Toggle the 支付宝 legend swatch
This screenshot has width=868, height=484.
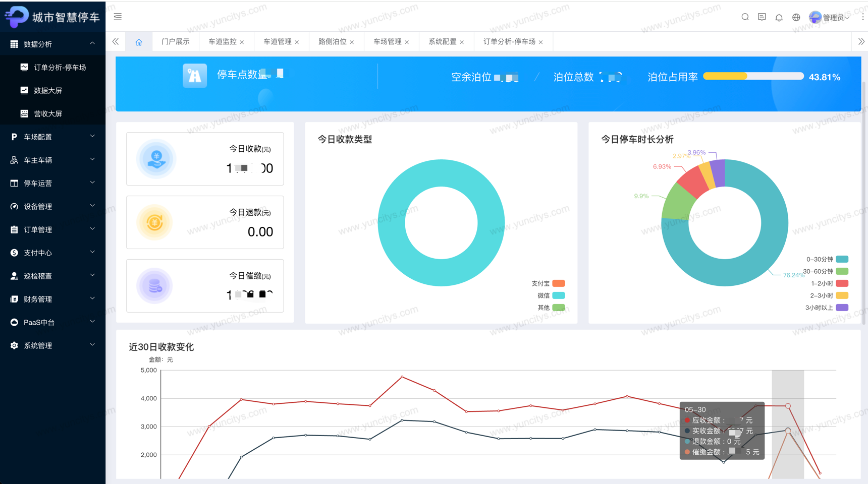[x=559, y=283]
